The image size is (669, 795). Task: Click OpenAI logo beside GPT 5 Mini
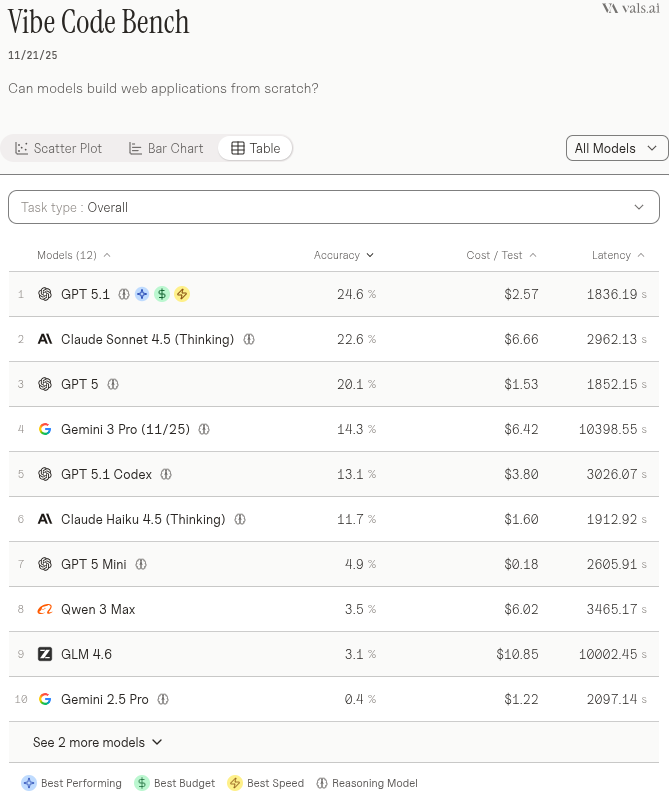(x=45, y=564)
